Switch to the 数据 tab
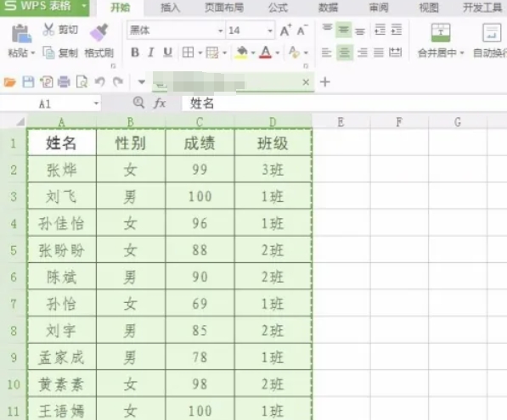This screenshot has height=420, width=507. [328, 8]
